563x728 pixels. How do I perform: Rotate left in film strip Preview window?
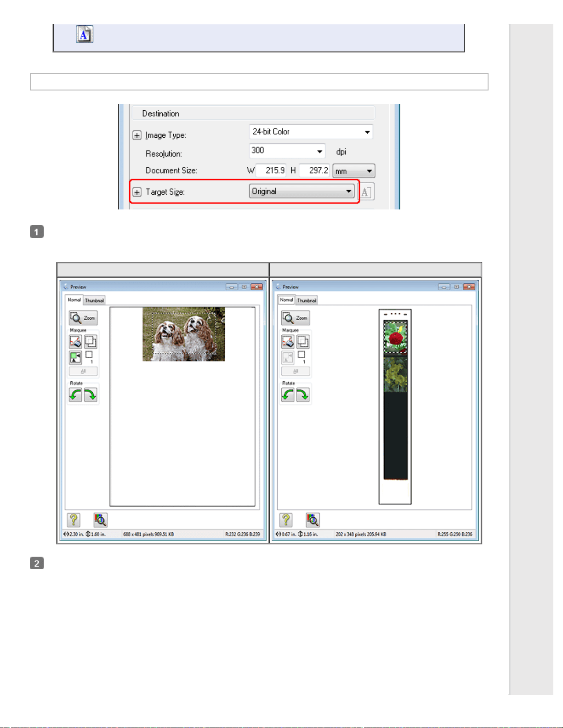click(x=288, y=395)
